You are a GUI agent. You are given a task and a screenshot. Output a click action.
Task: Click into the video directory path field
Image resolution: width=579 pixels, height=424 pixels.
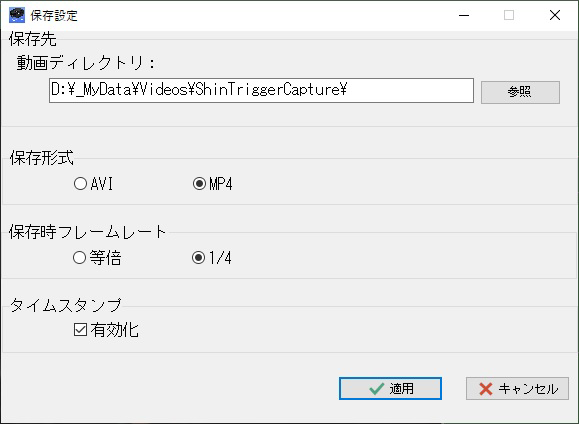click(261, 90)
